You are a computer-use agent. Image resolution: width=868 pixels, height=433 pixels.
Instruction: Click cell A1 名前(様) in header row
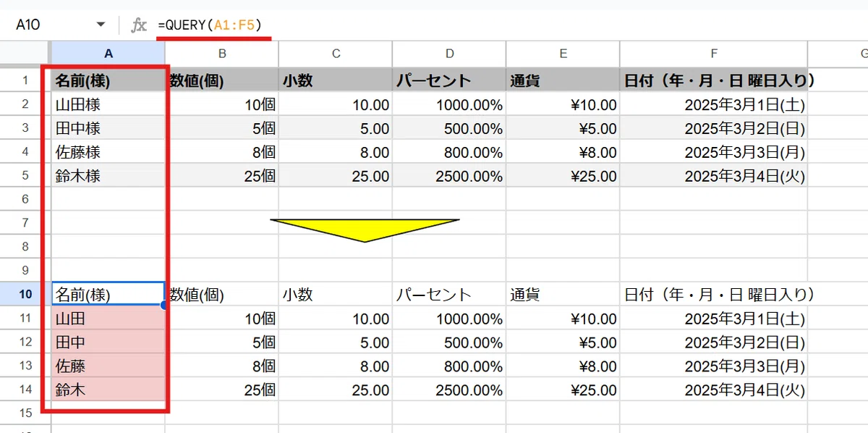[x=108, y=80]
